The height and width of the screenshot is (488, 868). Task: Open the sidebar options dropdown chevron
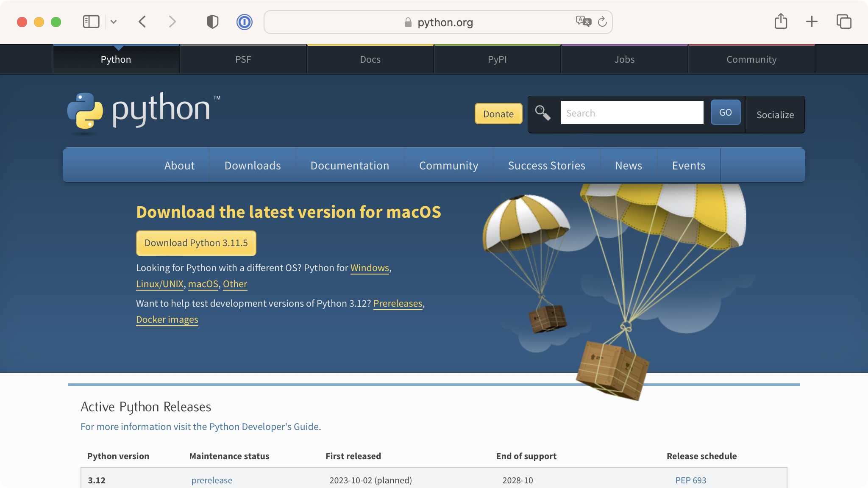[x=114, y=22]
